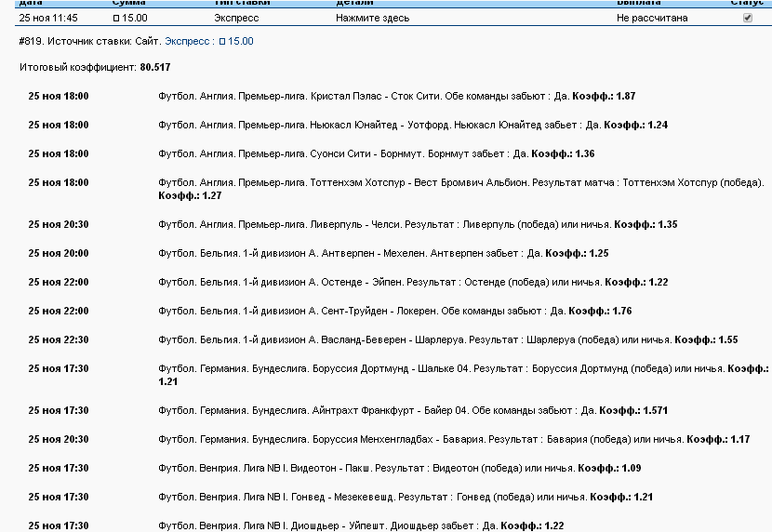Open the 'Экспресс : 15.00' link
Image resolution: width=772 pixels, height=532 pixels.
click(208, 41)
